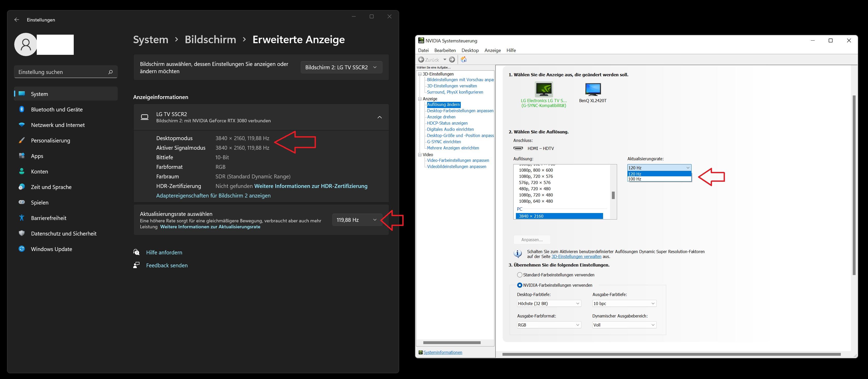This screenshot has width=868, height=379.
Task: Open the 3D-Einstellungen verwalten link in info text
Action: 576,256
